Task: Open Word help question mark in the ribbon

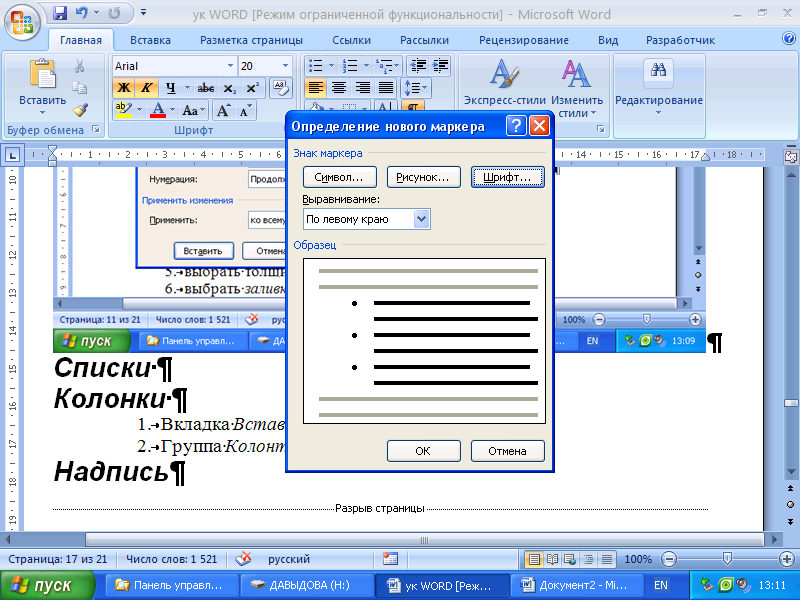Action: 788,38
